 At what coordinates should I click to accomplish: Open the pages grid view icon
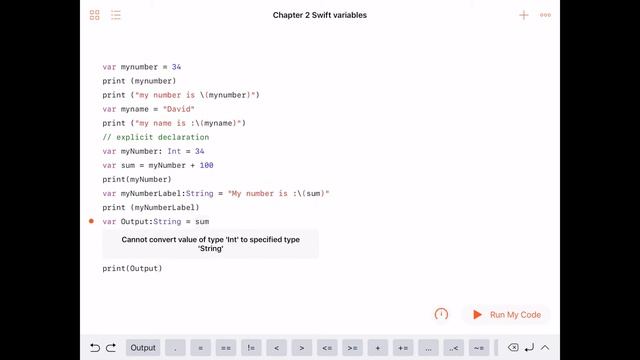(x=94, y=15)
